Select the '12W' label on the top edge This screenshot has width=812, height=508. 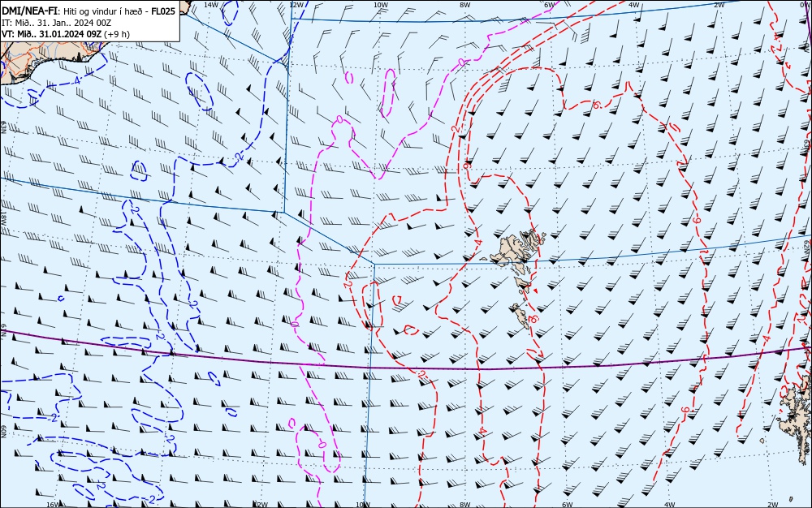pyautogui.click(x=296, y=5)
